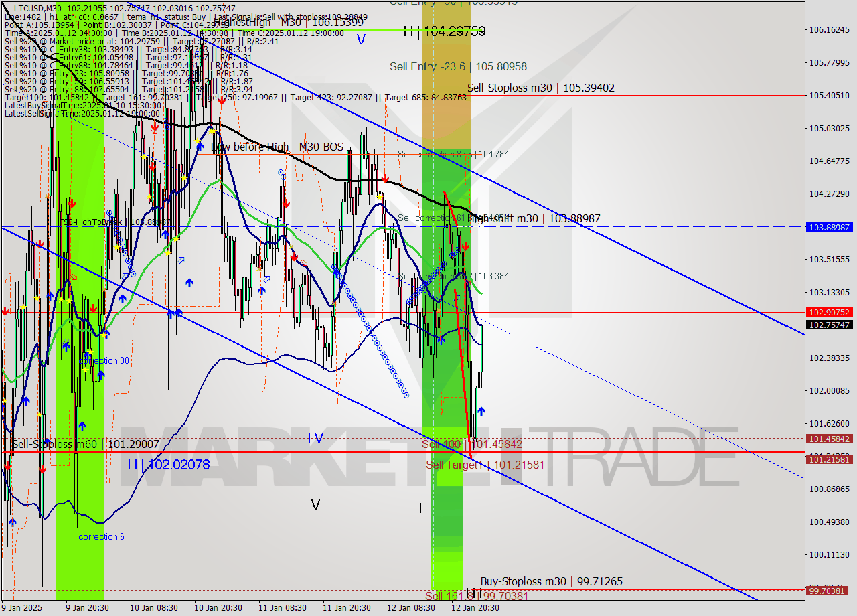Click the Sell 100 | 101.45842 label
Image resolution: width=857 pixels, height=616 pixels.
(472, 444)
